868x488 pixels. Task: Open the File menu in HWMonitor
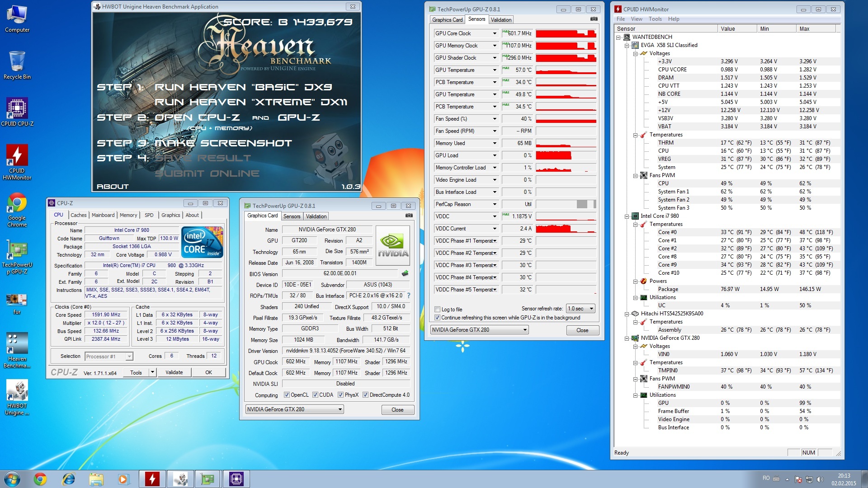coord(621,19)
